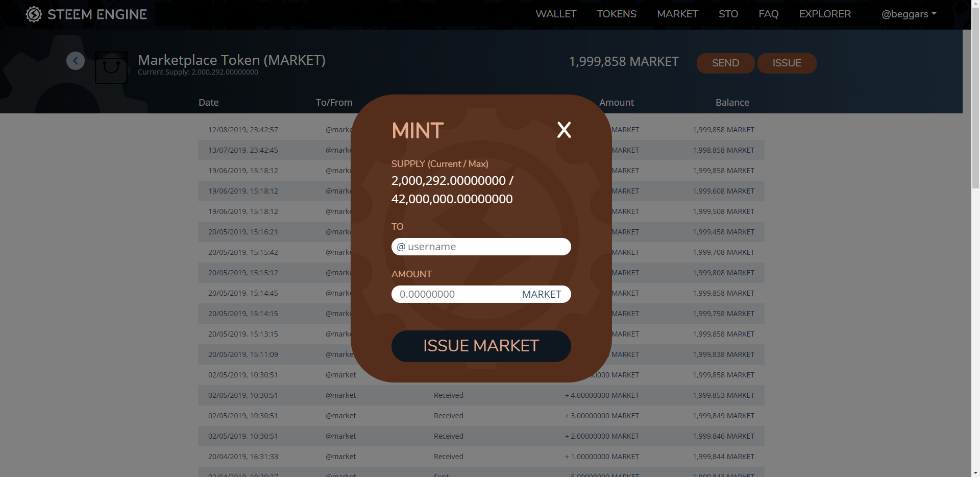Screen dimensions: 980x477
Task: Open the STO page
Action: click(x=728, y=14)
